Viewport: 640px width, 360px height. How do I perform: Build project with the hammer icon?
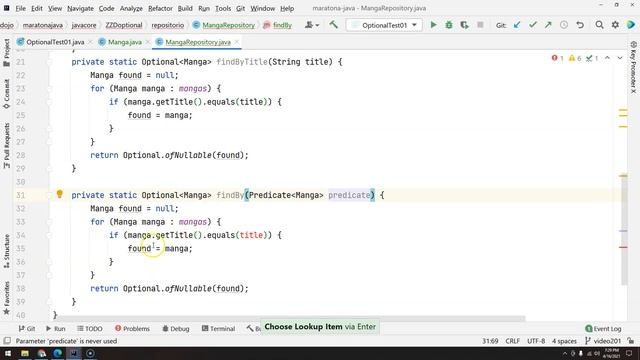[x=333, y=24]
